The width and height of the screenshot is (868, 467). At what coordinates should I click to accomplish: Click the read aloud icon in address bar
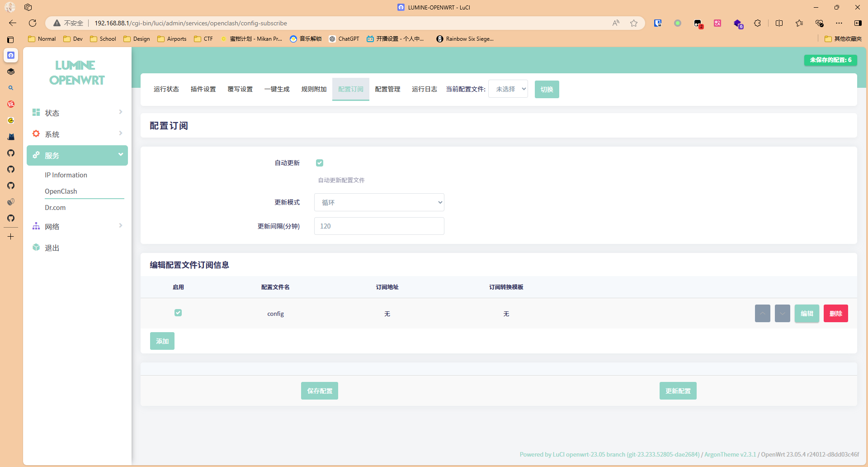tap(616, 23)
